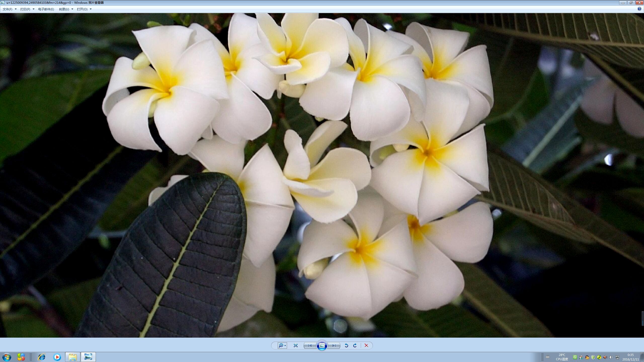The image size is (644, 362).
Task: Open Internet Explorer from the taskbar
Action: (x=42, y=357)
